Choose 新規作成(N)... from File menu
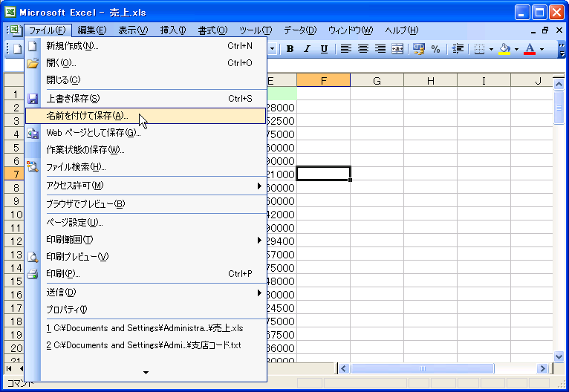This screenshot has height=392, width=569. 146,46
